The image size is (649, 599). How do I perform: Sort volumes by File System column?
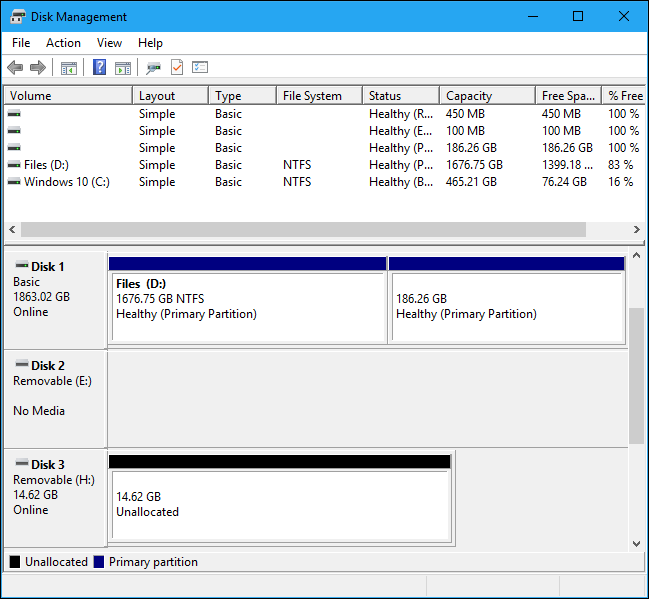pyautogui.click(x=312, y=96)
